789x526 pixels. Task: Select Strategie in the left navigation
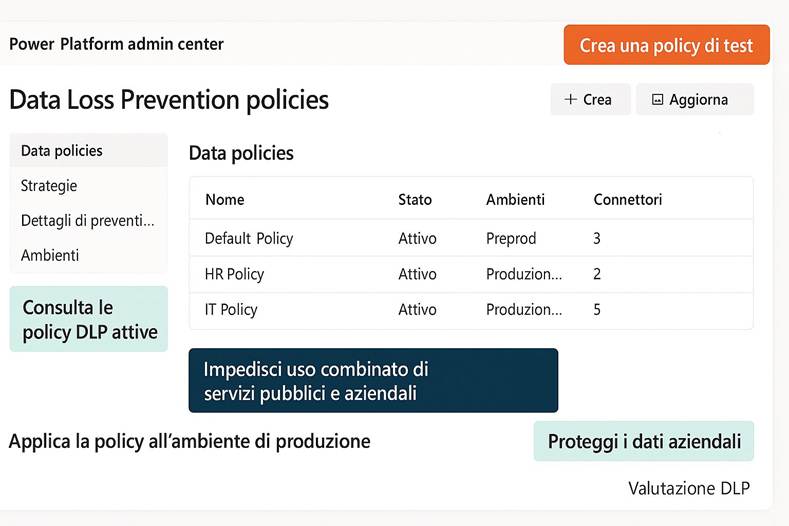(49, 186)
